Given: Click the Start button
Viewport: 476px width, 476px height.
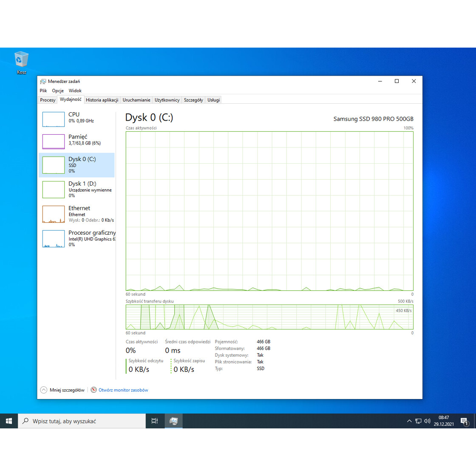Looking at the screenshot, I should click(8, 421).
